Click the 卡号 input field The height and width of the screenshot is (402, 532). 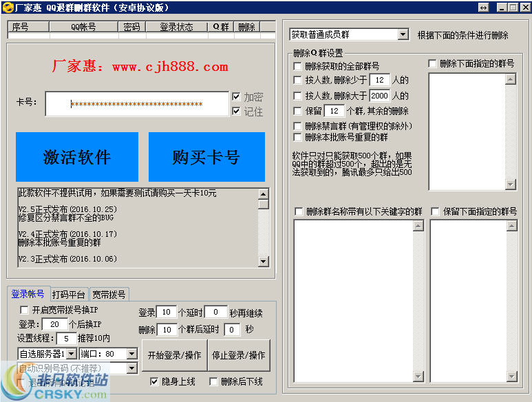click(137, 104)
